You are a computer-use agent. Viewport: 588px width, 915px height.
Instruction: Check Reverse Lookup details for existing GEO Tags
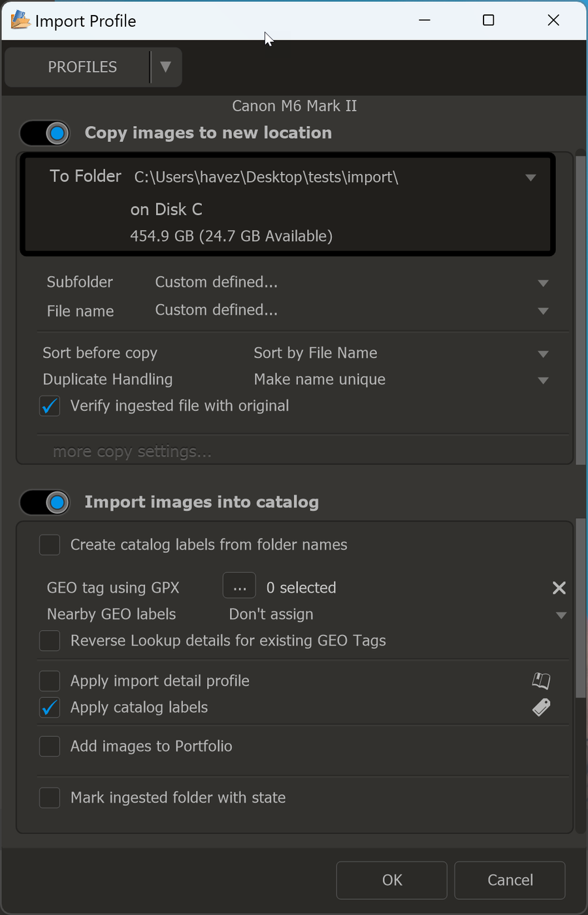50,640
